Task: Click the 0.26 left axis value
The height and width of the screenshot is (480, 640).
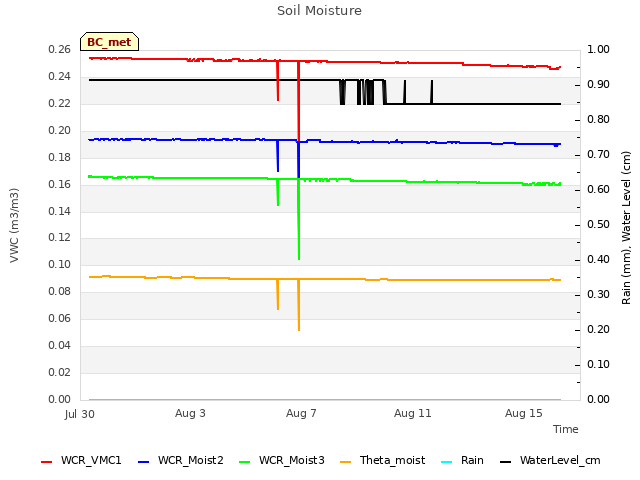Action: tap(60, 49)
